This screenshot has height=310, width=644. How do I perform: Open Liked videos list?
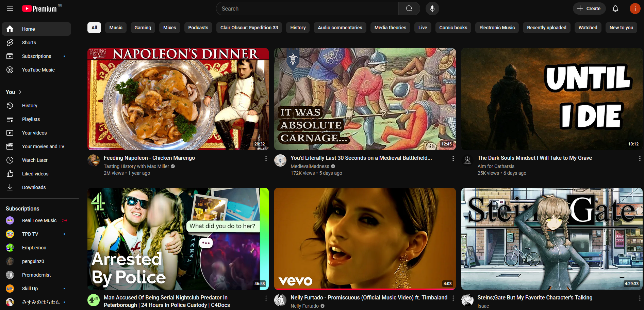point(36,174)
